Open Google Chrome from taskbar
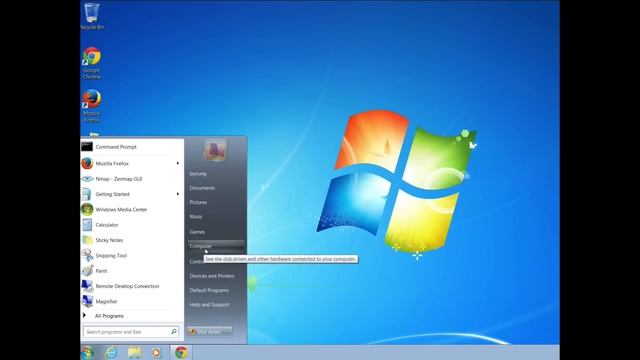This screenshot has width=640, height=360. coord(181,352)
